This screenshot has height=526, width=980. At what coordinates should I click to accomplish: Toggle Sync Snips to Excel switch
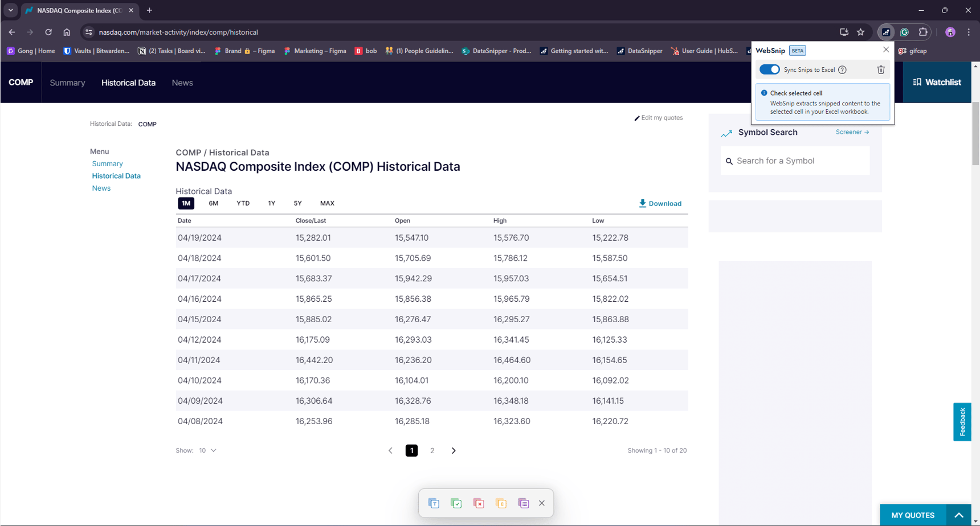click(x=770, y=69)
